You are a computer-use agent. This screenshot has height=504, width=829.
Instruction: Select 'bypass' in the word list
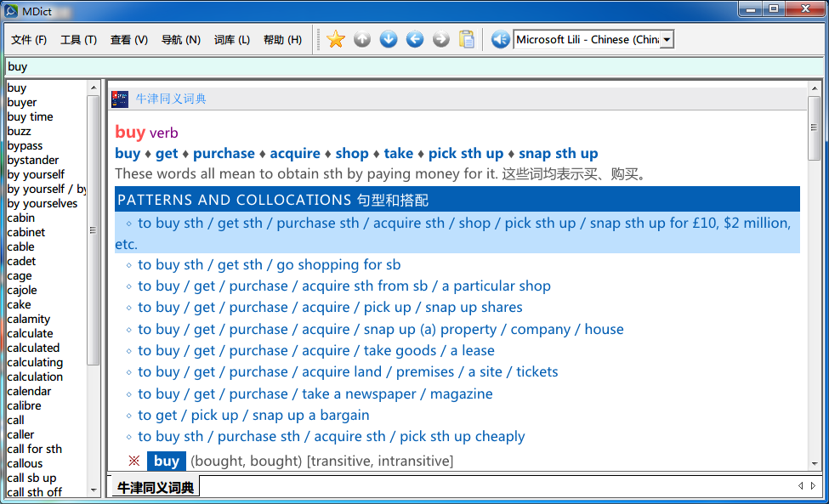pyautogui.click(x=25, y=146)
